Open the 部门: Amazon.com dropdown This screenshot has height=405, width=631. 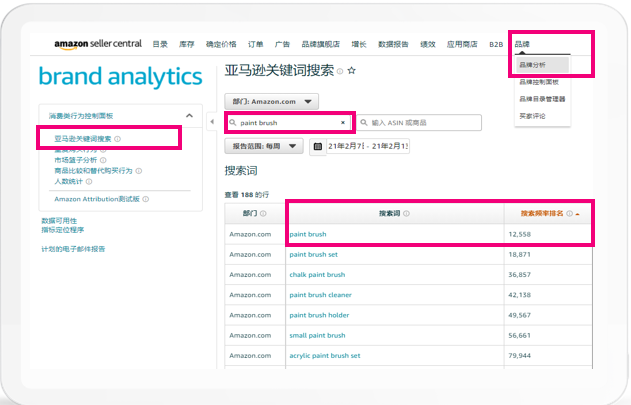[x=272, y=101]
